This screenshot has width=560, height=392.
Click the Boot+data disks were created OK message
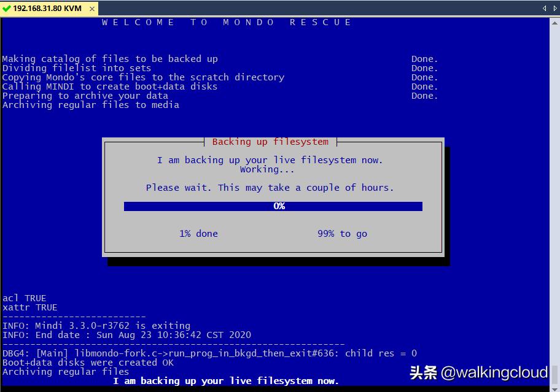tap(89, 363)
